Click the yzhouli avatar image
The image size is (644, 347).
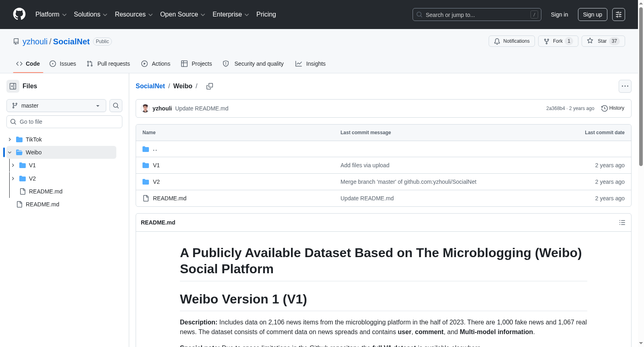145,108
